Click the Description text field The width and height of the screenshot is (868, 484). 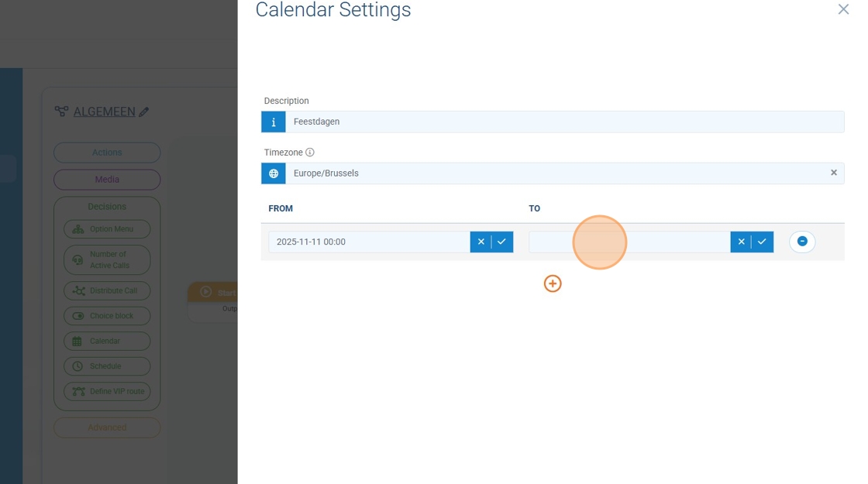[x=564, y=122]
